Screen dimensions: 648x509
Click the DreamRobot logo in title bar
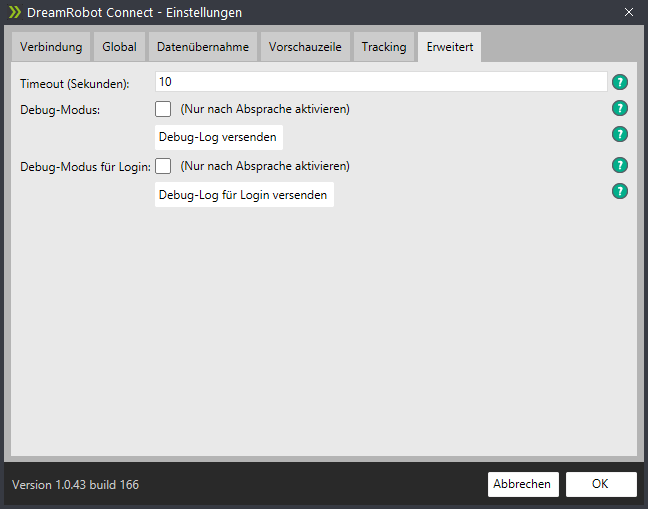(x=15, y=12)
